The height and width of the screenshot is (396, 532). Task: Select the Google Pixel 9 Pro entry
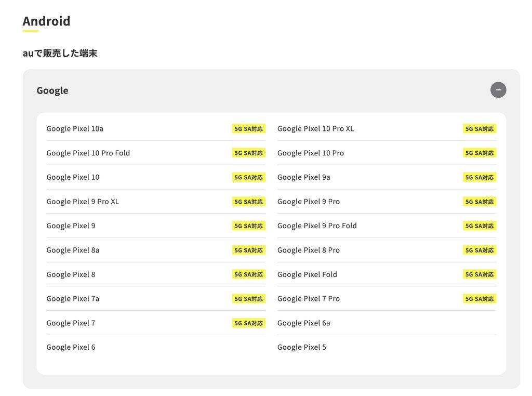click(309, 202)
